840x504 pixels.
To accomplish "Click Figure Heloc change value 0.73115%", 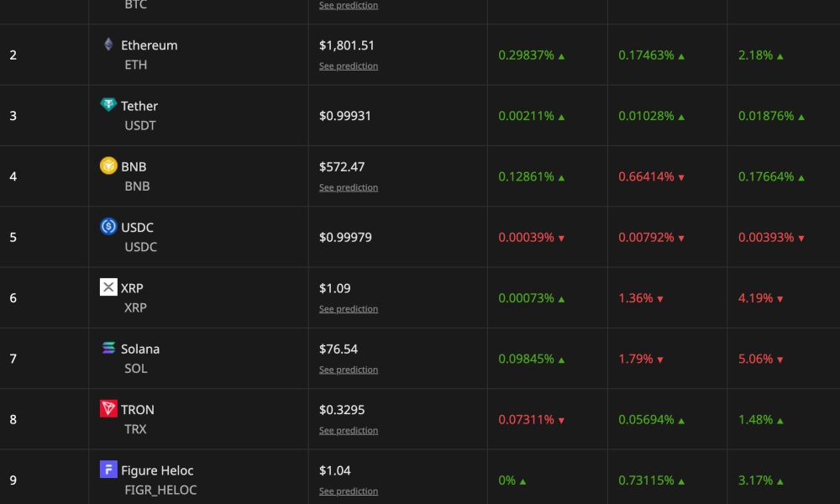I will [646, 480].
